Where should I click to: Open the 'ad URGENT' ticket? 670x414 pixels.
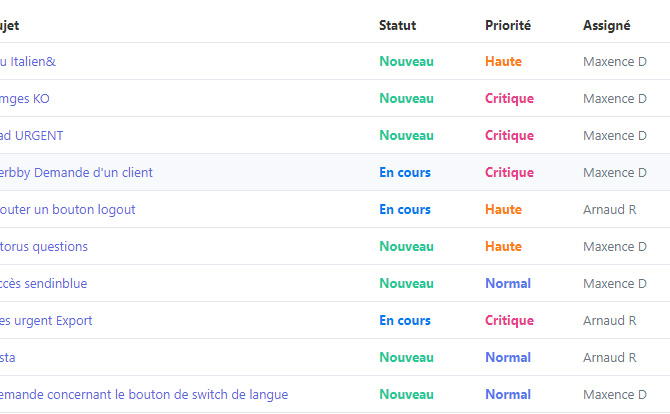(32, 136)
